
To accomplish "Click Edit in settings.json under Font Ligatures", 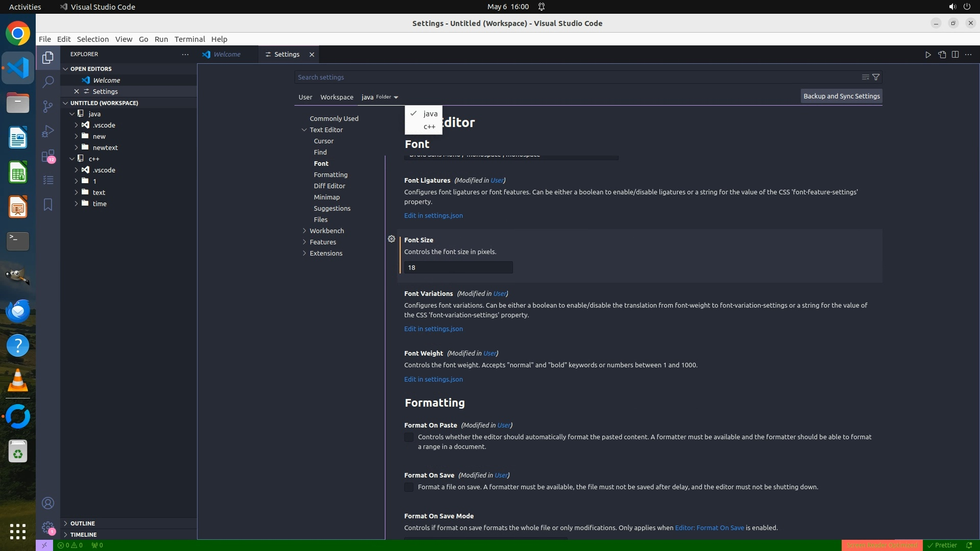I will click(x=433, y=215).
